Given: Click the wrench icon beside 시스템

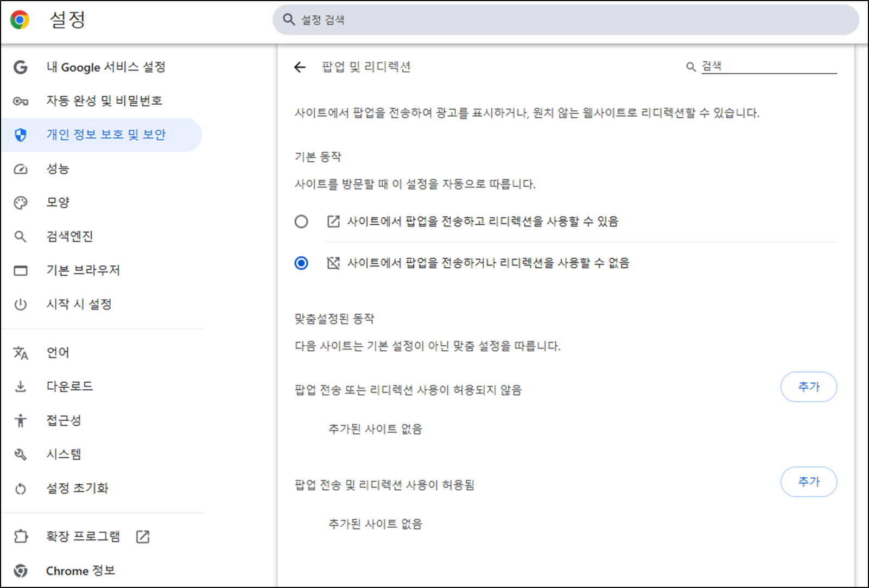Looking at the screenshot, I should point(21,454).
